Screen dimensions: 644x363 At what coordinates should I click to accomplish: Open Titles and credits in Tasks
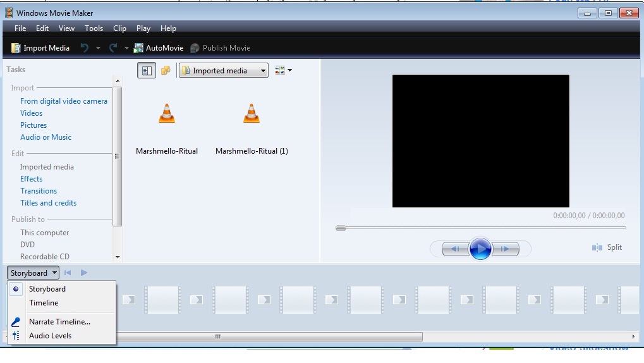[49, 202]
